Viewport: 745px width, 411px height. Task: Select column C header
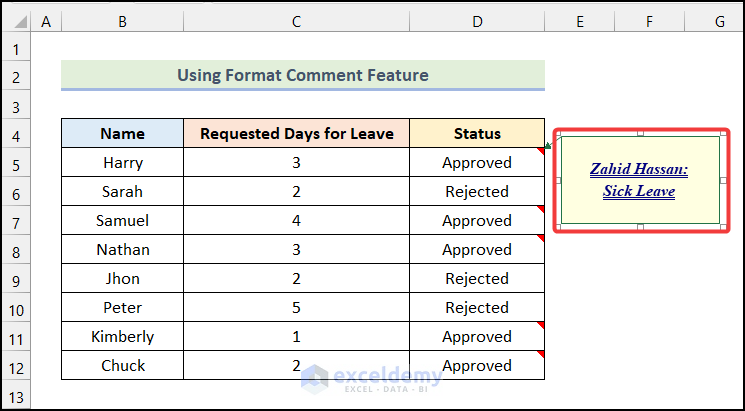tap(296, 20)
